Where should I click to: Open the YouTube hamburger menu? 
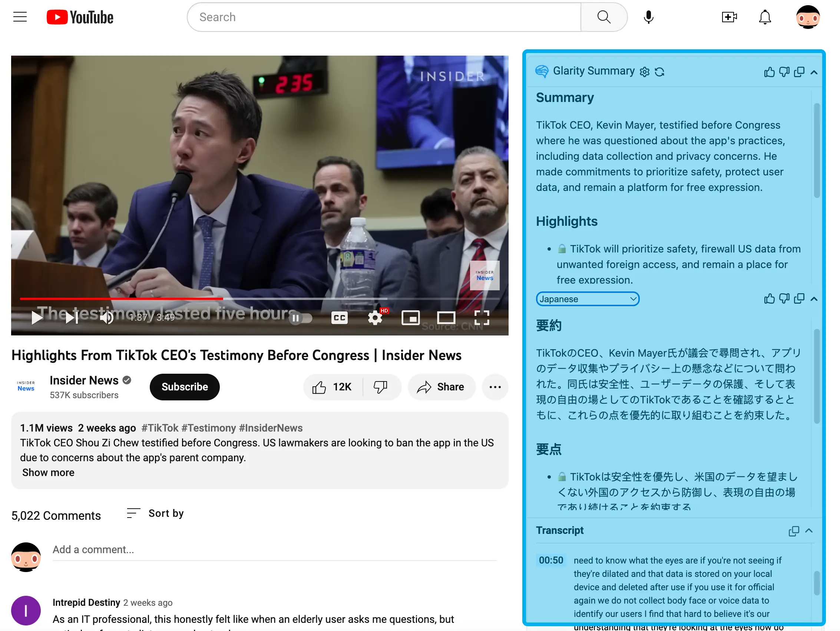[20, 17]
